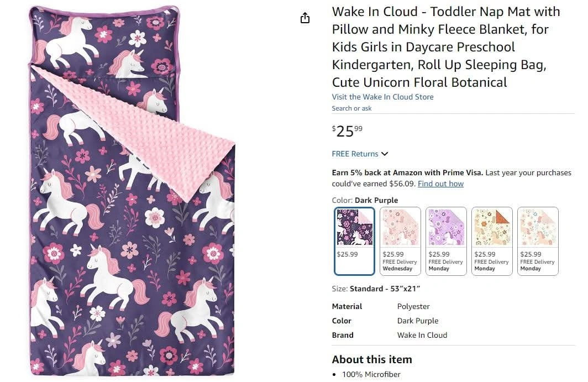Click the Polyester material value
This screenshot has width=588, height=382.
tap(413, 306)
